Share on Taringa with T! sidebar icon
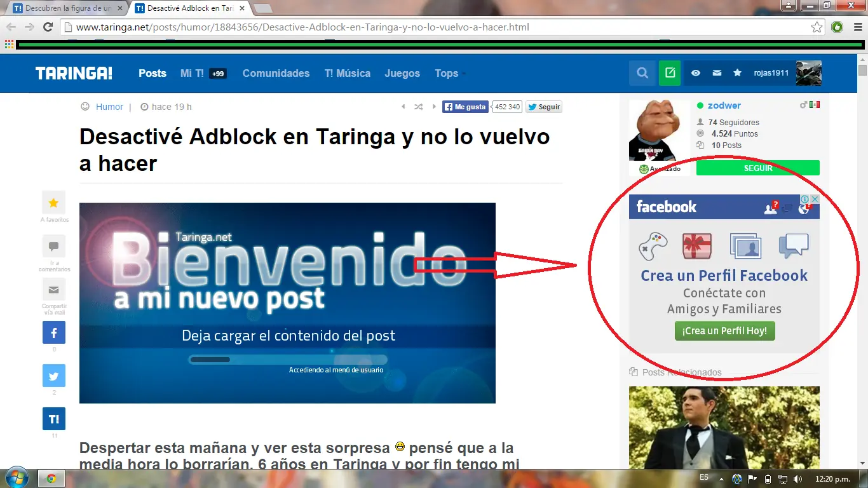This screenshot has width=868, height=488. click(54, 419)
